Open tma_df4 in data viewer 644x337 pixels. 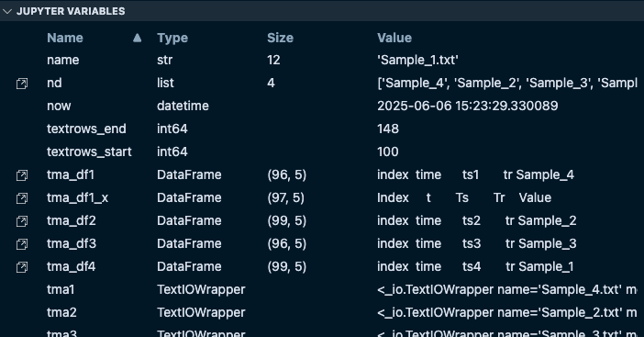(x=22, y=267)
